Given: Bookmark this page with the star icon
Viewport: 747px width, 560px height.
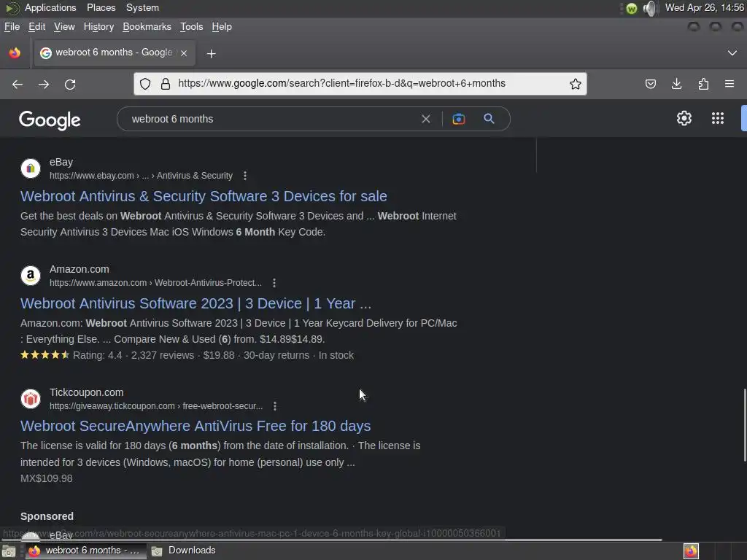Looking at the screenshot, I should (576, 84).
